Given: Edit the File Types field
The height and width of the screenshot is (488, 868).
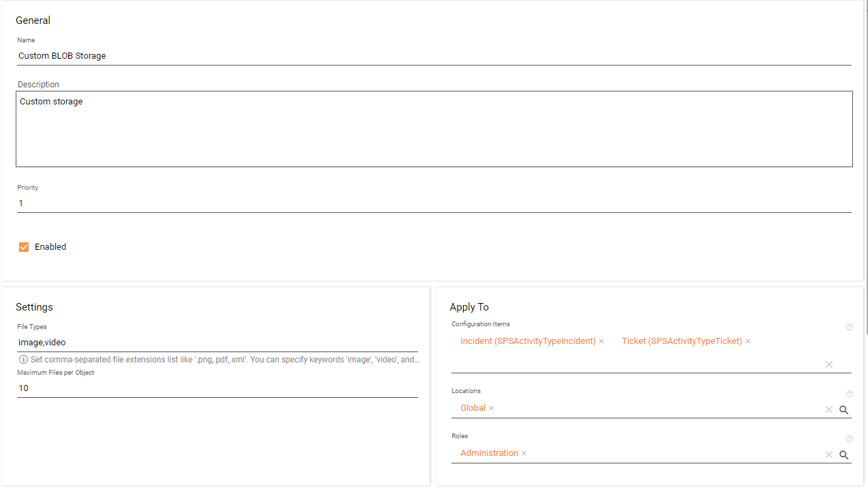Looking at the screenshot, I should pyautogui.click(x=217, y=343).
